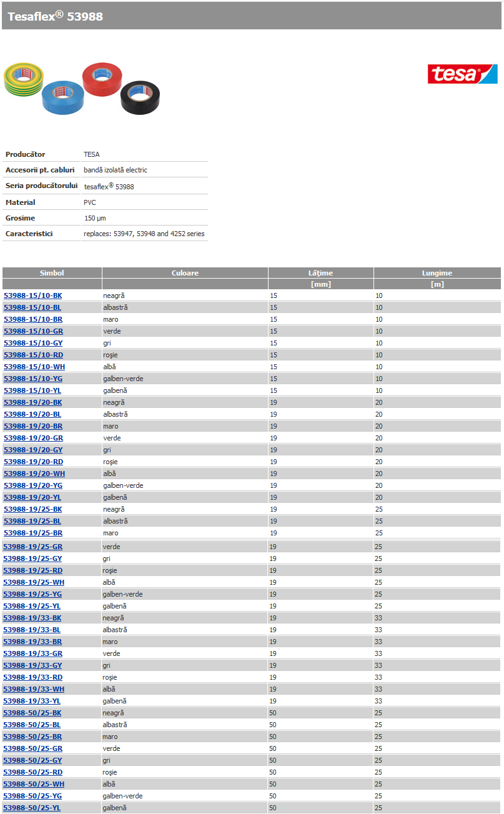This screenshot has height=814, width=504.
Task: Open product link 53988-19/25-RD
Action: pos(33,570)
